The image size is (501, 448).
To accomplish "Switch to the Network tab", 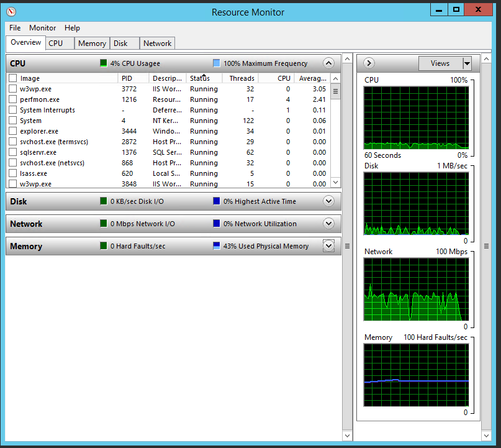I will click(157, 43).
